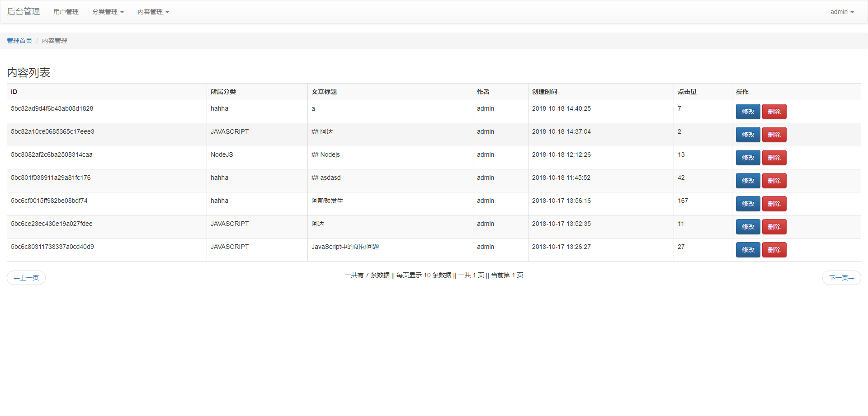Click 修改 for the '## Nodejs' article

[x=748, y=158]
